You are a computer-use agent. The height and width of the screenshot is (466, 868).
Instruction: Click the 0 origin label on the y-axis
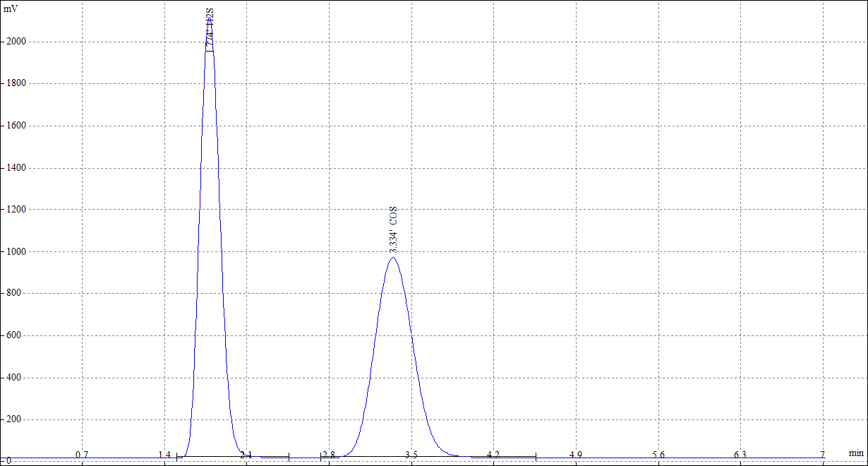click(9, 460)
